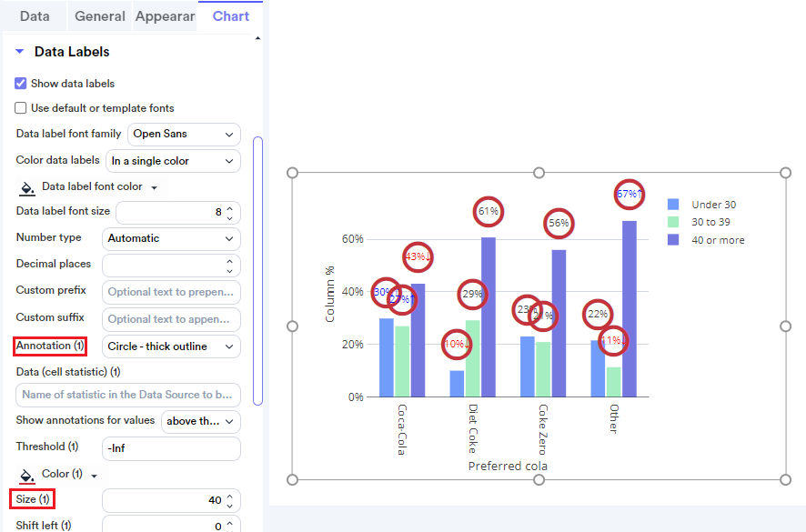Screen dimensions: 806x532
Task: Click the top-right chart resize handle
Action: [785, 173]
